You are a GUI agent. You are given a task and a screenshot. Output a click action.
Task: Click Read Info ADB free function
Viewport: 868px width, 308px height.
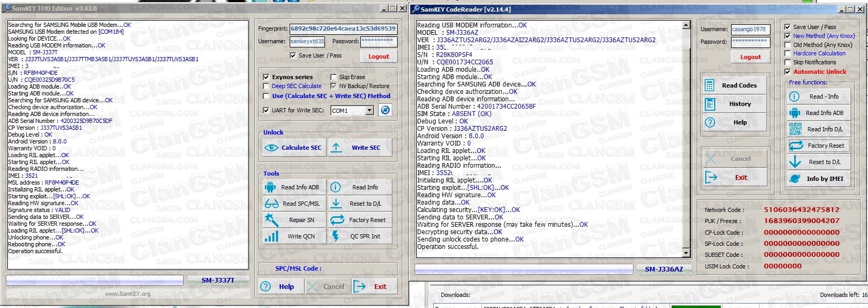pos(818,113)
